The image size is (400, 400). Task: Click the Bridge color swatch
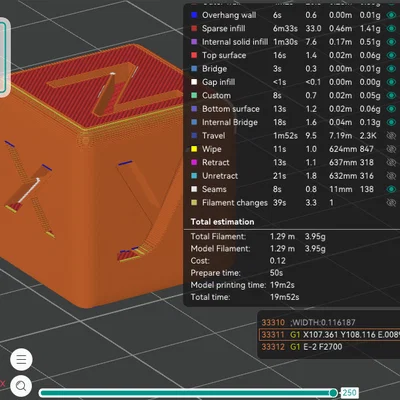coord(194,69)
